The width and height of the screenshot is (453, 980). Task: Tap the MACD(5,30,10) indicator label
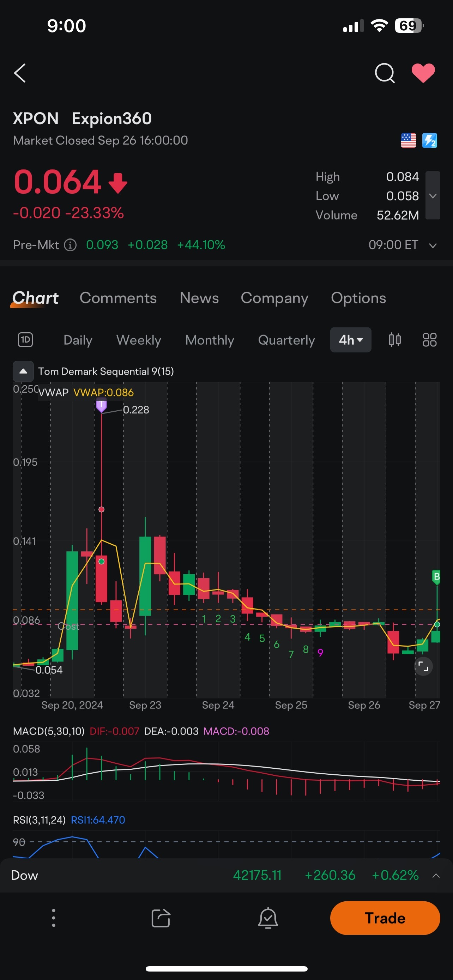pyautogui.click(x=49, y=731)
